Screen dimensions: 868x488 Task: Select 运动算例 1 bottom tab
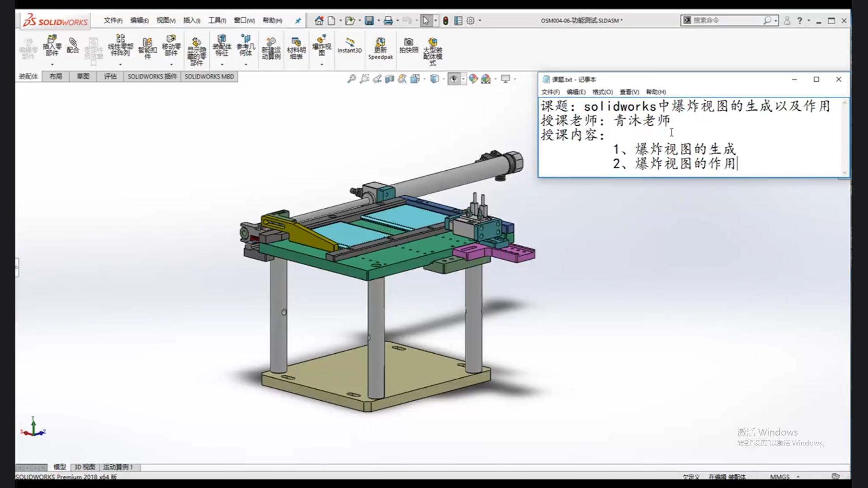(x=118, y=467)
